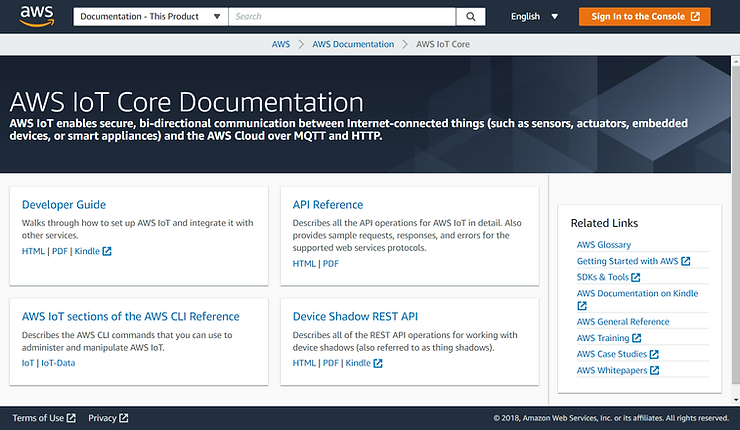Open AWS IoT sections of CLI Reference
Viewport: 740px width, 430px height.
130,316
